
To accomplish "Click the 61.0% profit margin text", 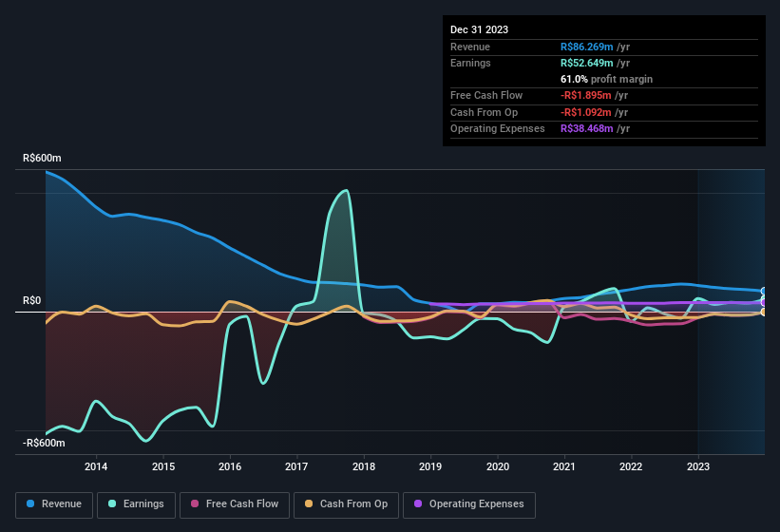I will coord(606,79).
